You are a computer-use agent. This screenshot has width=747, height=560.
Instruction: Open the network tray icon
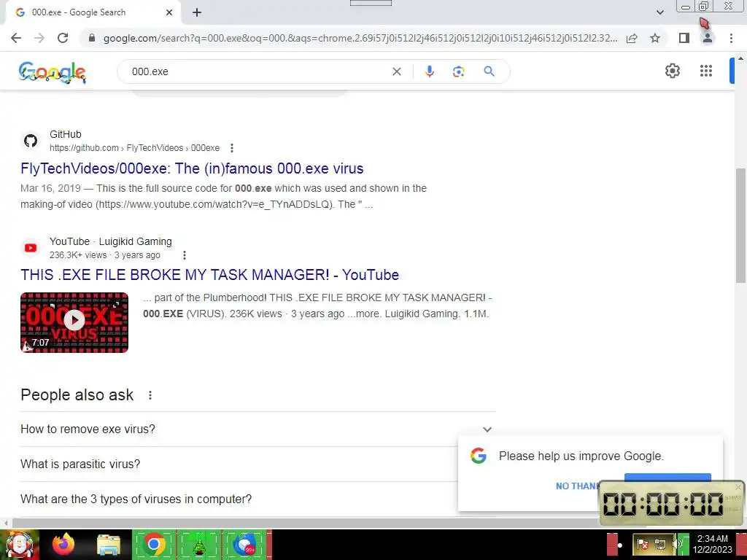660,544
